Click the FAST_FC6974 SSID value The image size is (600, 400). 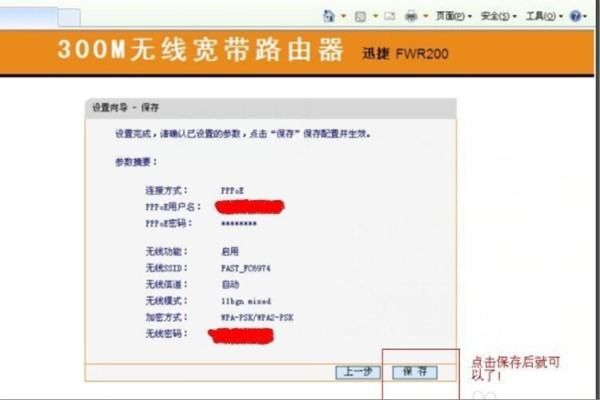point(246,268)
